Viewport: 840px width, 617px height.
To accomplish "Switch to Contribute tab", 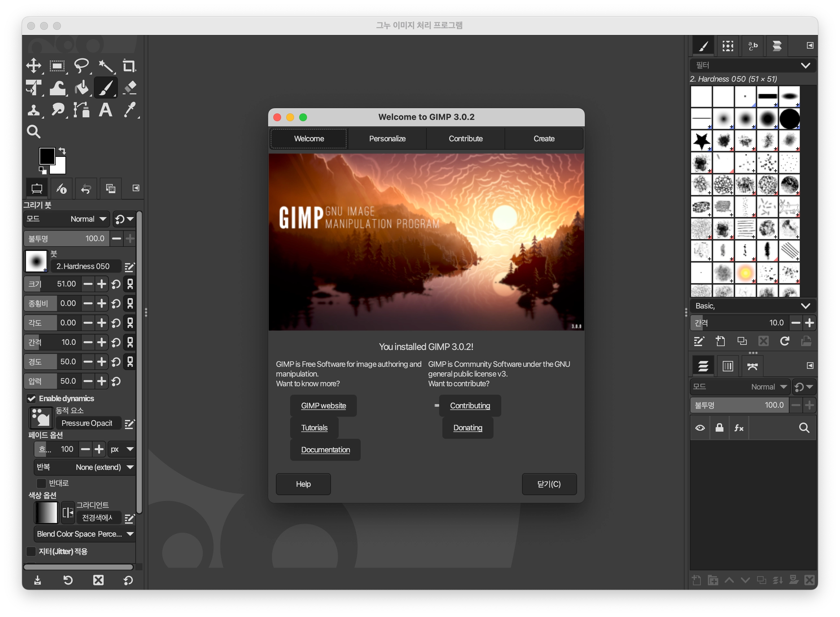I will (x=466, y=139).
